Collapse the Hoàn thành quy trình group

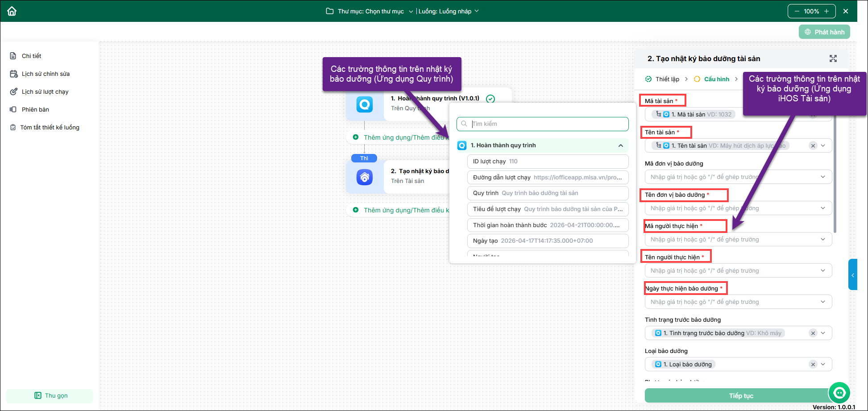(620, 145)
